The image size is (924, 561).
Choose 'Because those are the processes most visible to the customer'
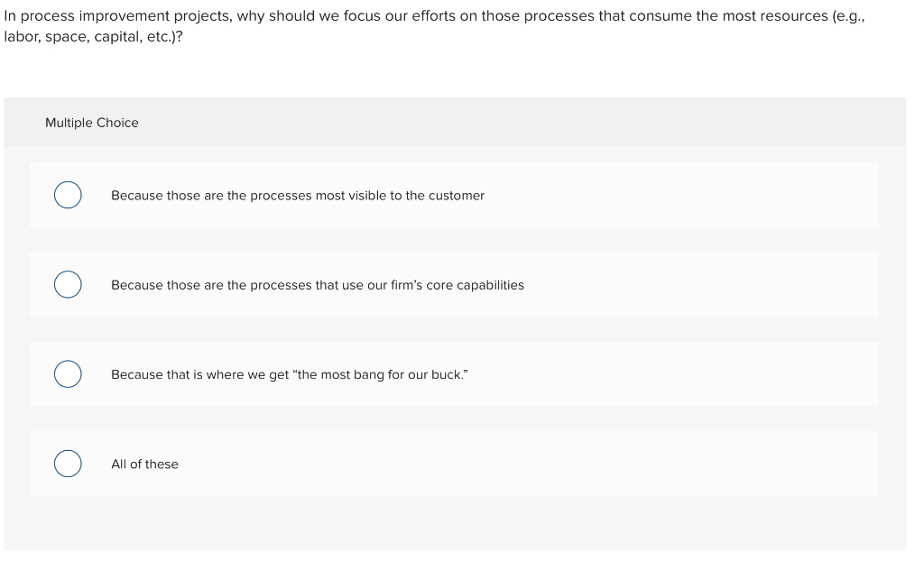pyautogui.click(x=298, y=195)
